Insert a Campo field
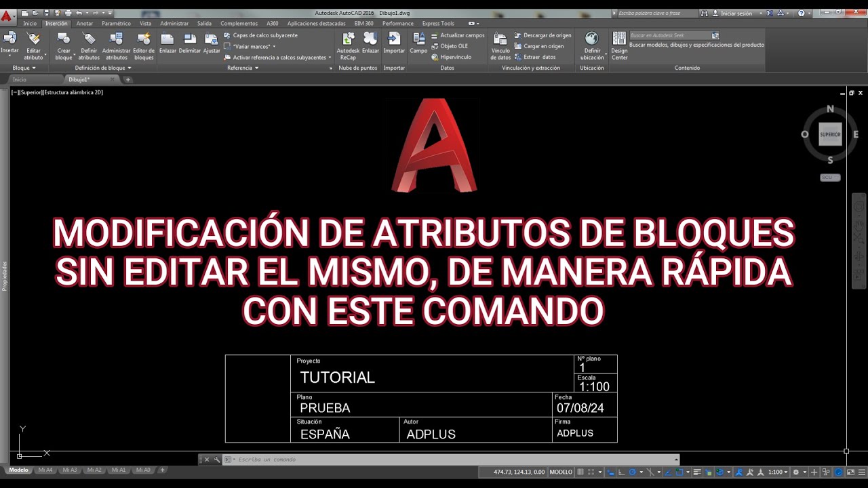Screen dimensions: 868x488 (418, 42)
